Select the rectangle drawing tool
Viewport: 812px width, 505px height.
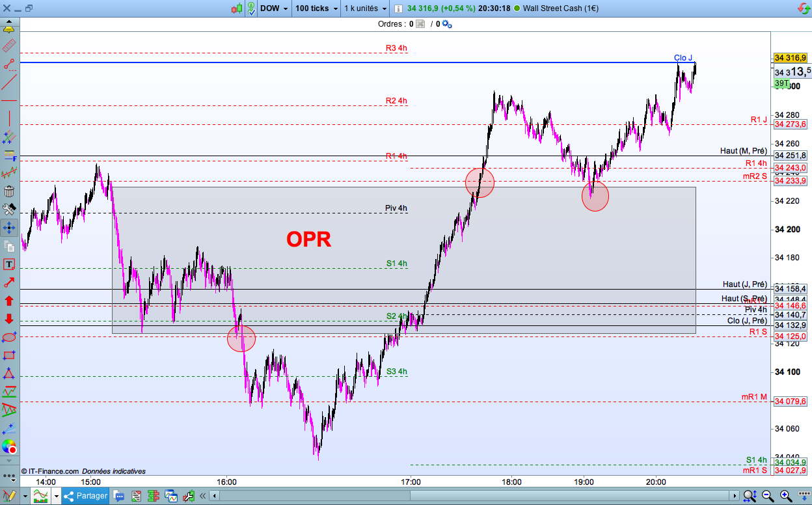pyautogui.click(x=9, y=355)
